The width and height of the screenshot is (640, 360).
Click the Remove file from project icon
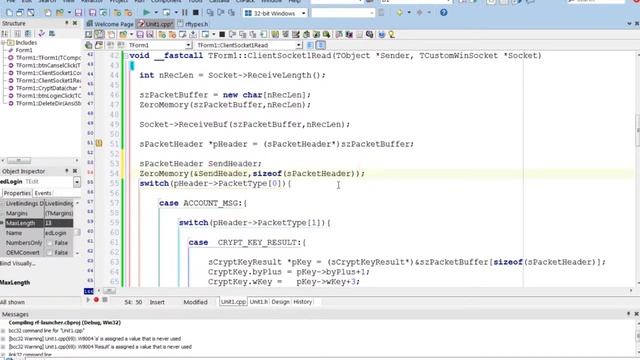click(x=128, y=13)
